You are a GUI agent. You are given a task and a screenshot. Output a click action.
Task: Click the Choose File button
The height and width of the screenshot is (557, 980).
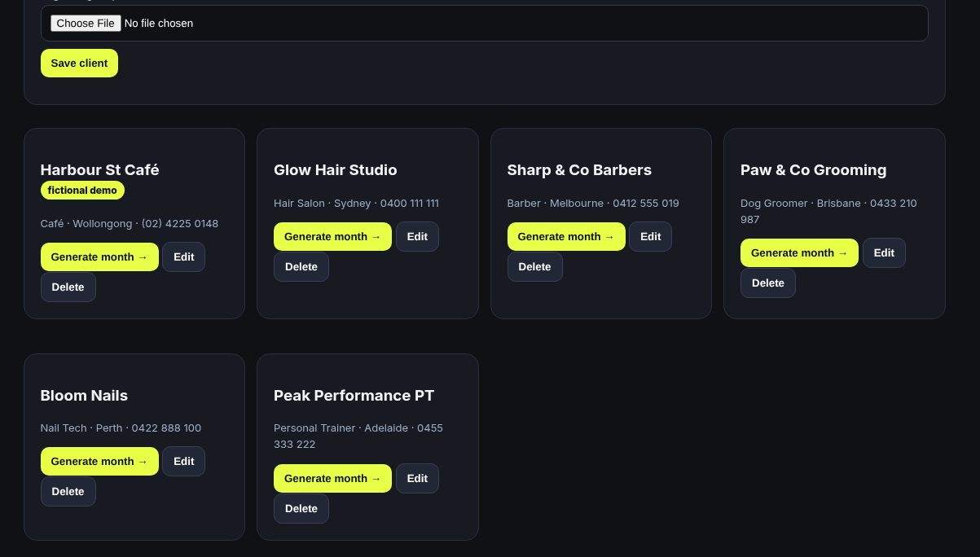86,24
